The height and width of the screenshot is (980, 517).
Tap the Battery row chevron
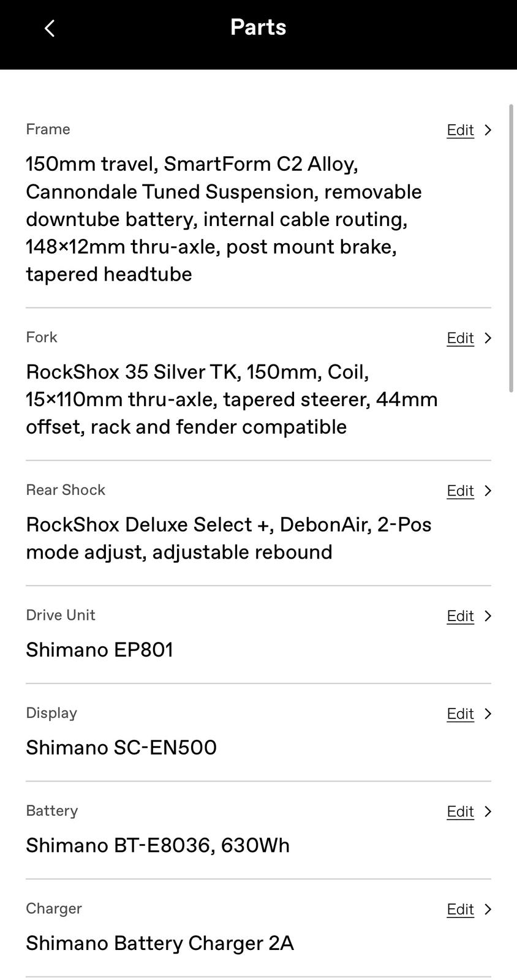[x=488, y=812]
